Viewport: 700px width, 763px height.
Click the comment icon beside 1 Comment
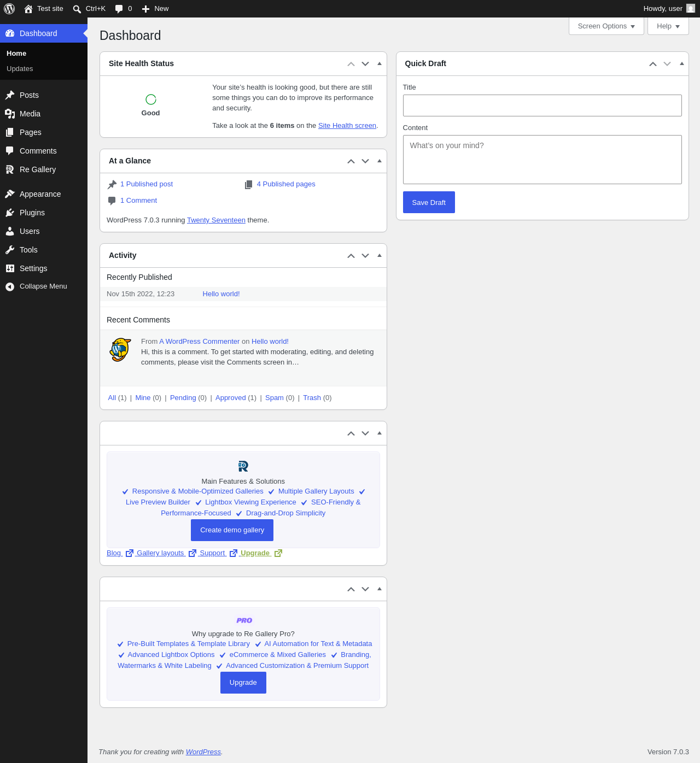[112, 201]
